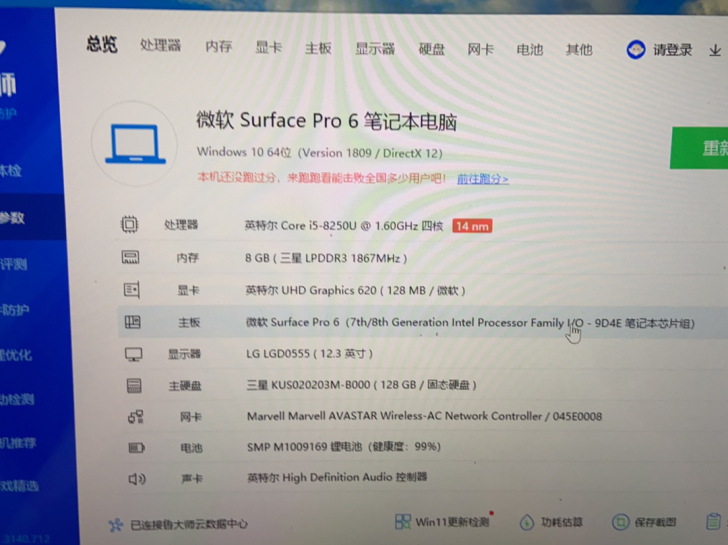
Task: Click the memory module icon
Action: 130,257
